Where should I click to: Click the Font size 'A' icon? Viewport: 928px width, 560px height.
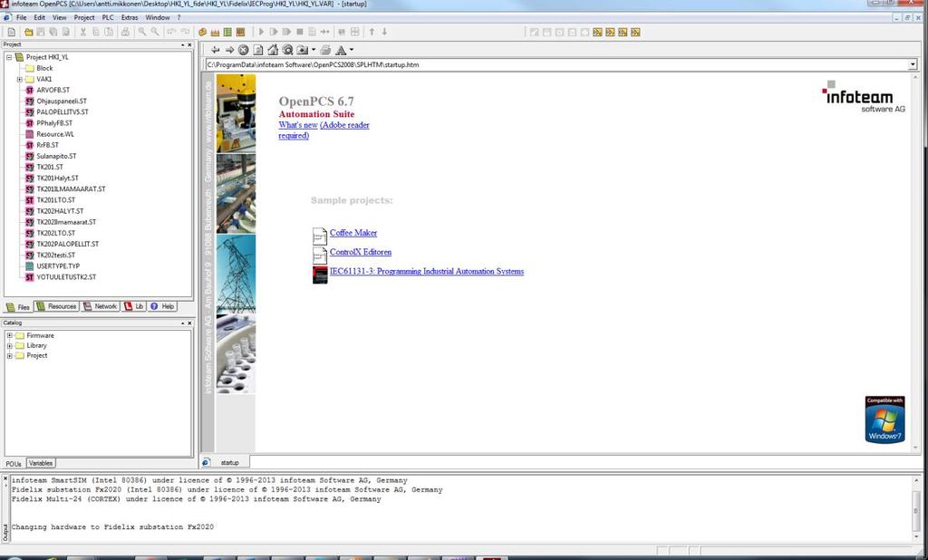click(x=341, y=51)
